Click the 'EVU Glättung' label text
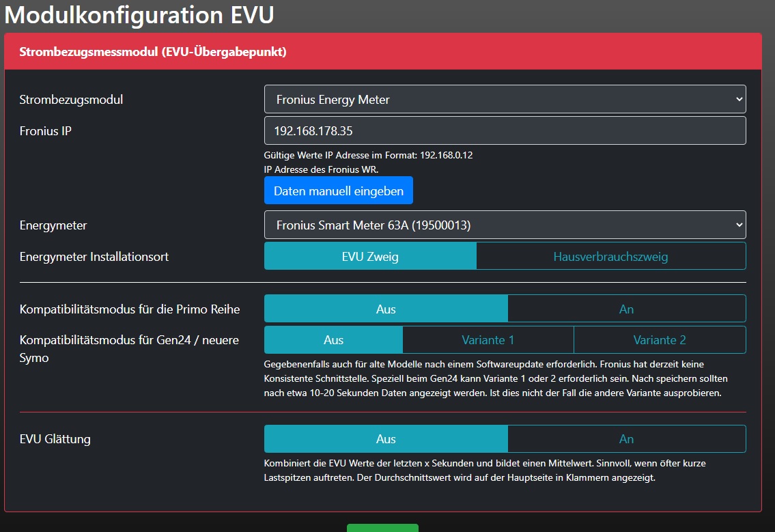The width and height of the screenshot is (775, 532). [x=55, y=439]
